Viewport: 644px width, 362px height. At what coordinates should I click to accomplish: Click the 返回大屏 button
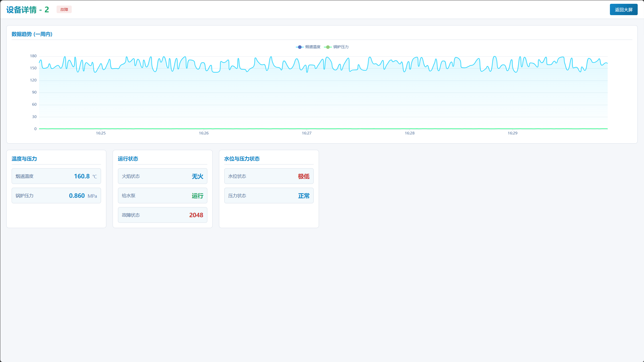(623, 10)
